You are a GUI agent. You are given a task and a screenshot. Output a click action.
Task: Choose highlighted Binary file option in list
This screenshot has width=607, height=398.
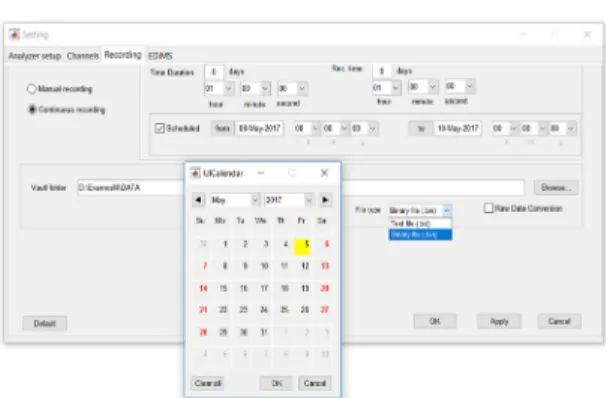[x=420, y=235]
